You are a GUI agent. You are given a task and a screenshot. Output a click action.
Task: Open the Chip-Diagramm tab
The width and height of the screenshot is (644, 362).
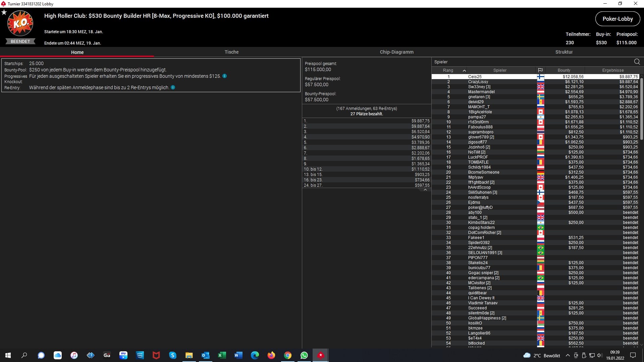click(396, 52)
